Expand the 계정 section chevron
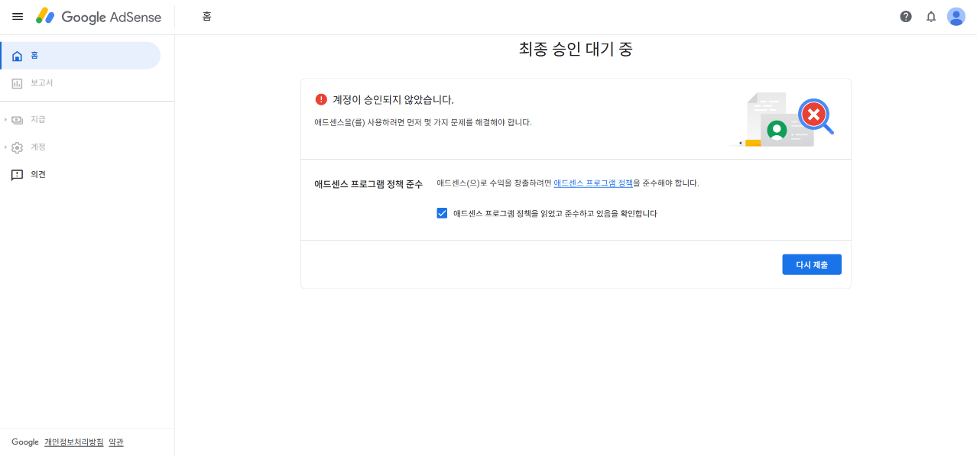The height and width of the screenshot is (466, 980). pos(6,147)
